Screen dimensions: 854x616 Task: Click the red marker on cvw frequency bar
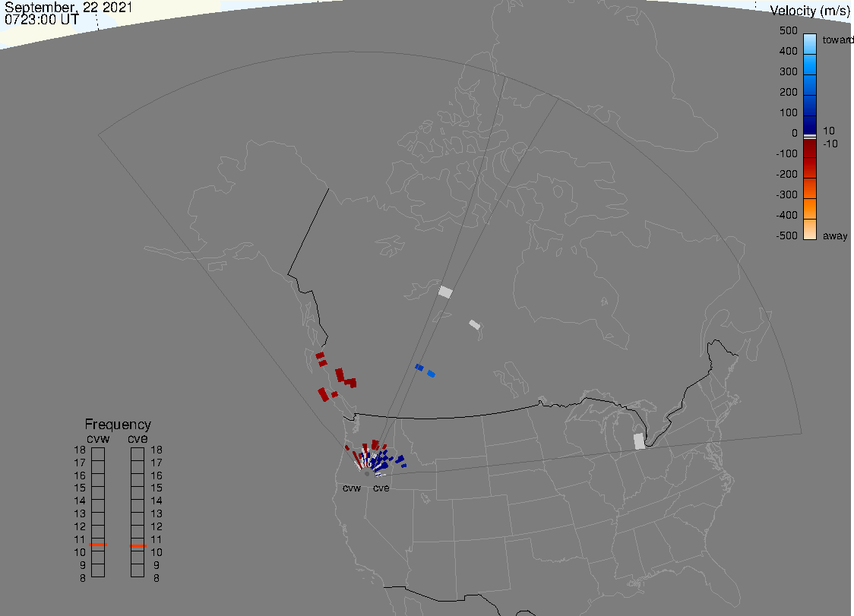[x=98, y=545]
